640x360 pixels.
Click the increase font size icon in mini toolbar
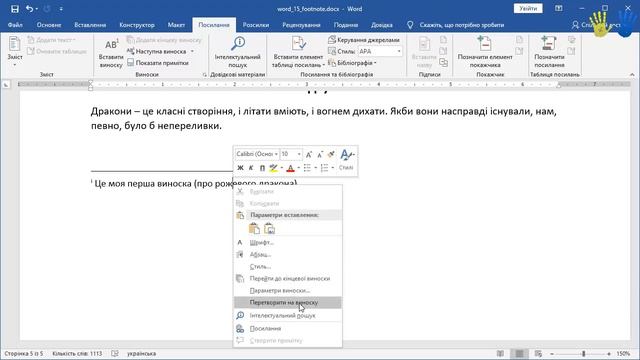(309, 154)
